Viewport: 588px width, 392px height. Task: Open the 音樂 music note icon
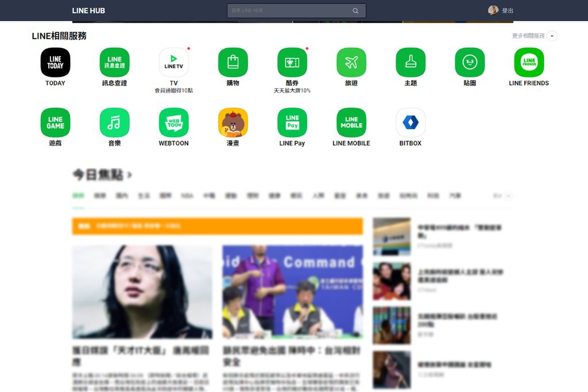(x=114, y=123)
